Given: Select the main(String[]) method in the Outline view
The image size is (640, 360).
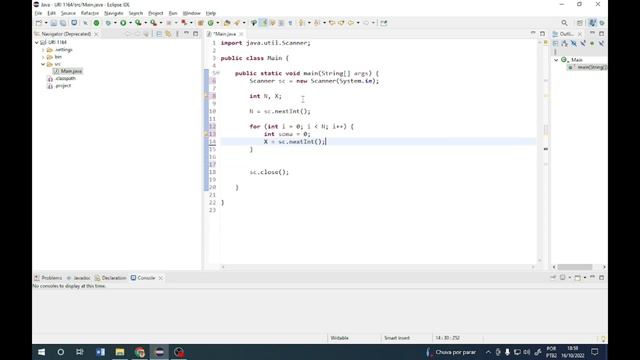Looking at the screenshot, I should pyautogui.click(x=587, y=67).
